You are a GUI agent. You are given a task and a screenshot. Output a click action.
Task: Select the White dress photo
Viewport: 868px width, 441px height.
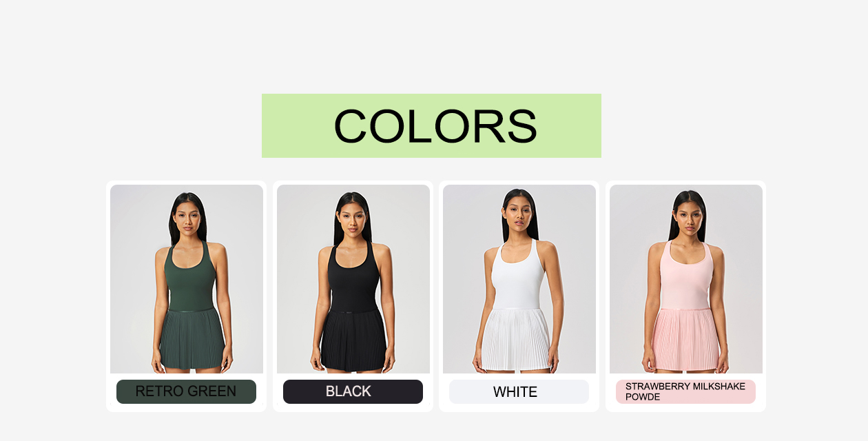[519, 279]
